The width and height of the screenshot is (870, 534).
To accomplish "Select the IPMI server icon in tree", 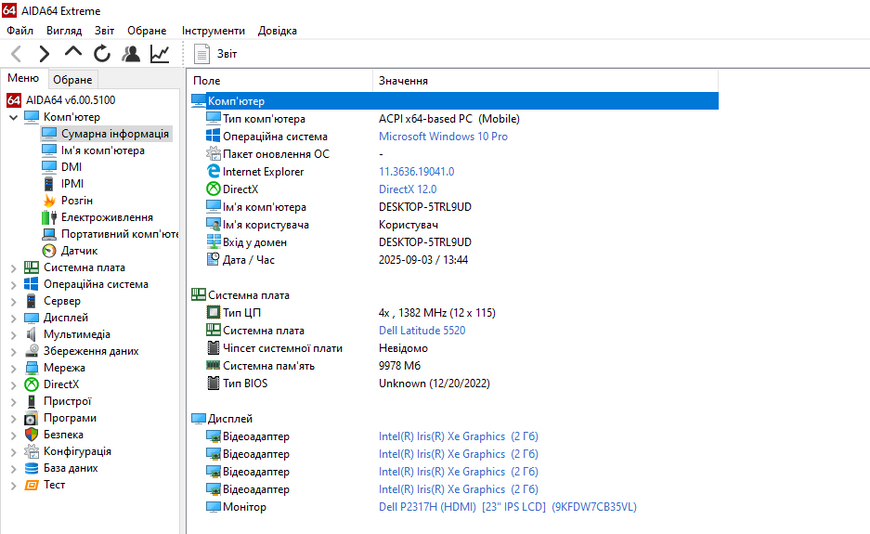I will click(x=49, y=184).
